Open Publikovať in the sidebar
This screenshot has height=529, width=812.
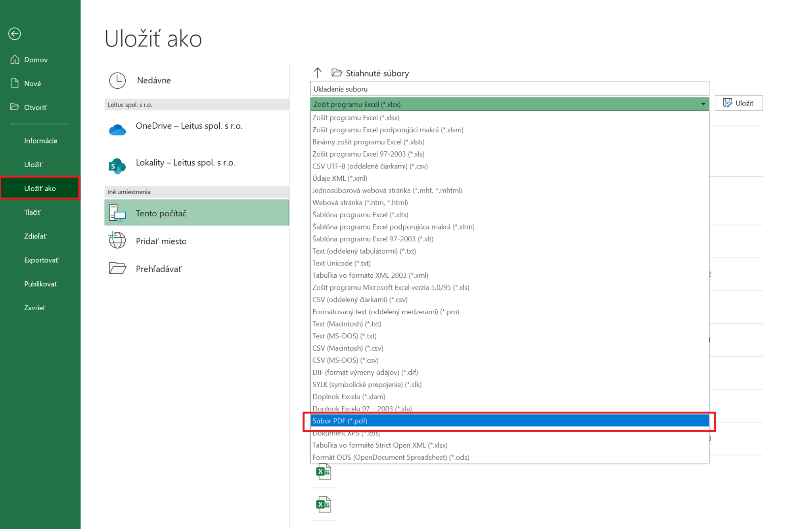[x=40, y=284]
